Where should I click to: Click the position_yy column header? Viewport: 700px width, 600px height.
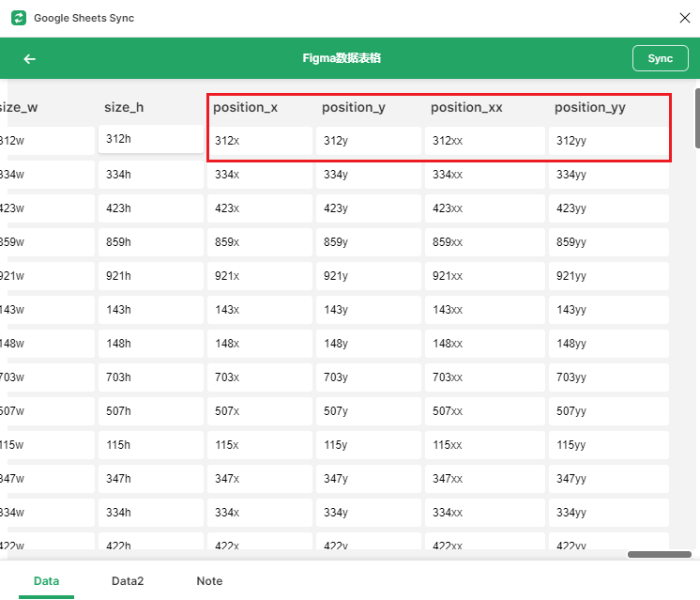click(589, 108)
